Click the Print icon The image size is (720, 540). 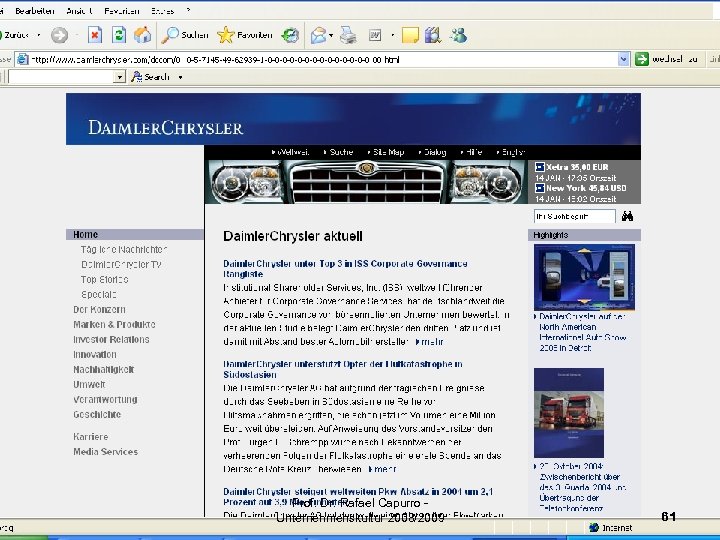coord(348,35)
